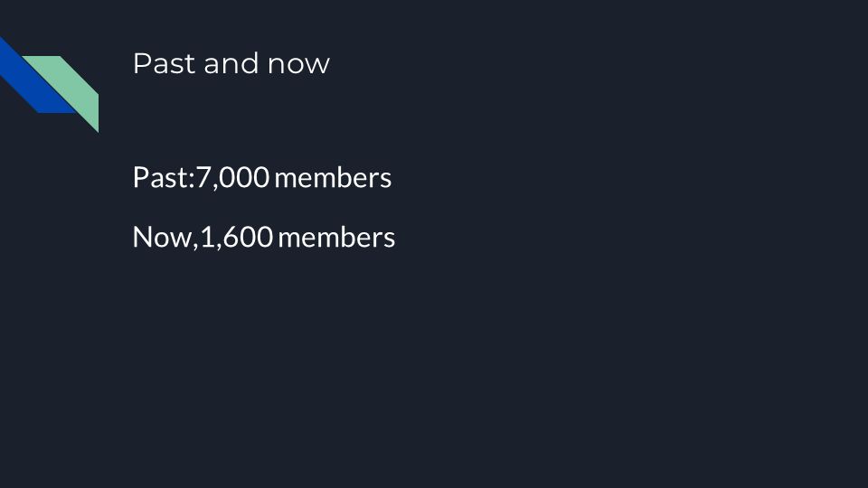Click the slide title 'Past and now'
The image size is (868, 488).
coord(231,63)
